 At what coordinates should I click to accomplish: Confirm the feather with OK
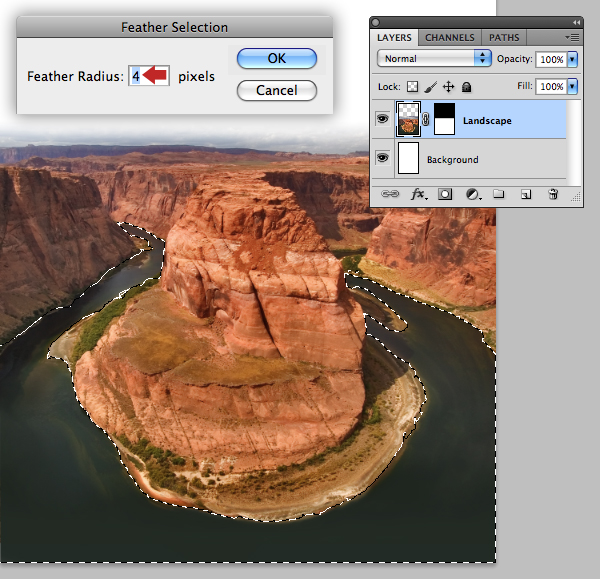[277, 59]
